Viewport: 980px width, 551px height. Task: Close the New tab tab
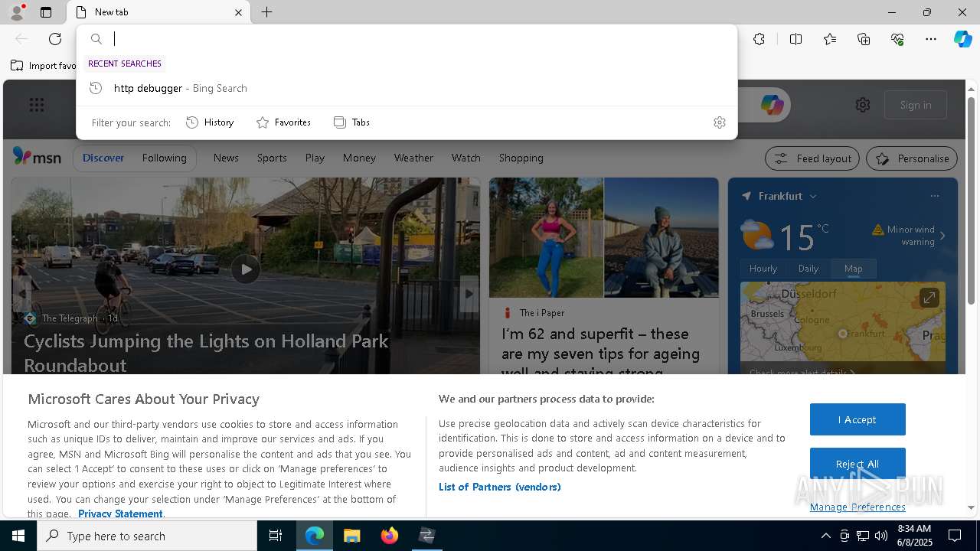pyautogui.click(x=238, y=12)
